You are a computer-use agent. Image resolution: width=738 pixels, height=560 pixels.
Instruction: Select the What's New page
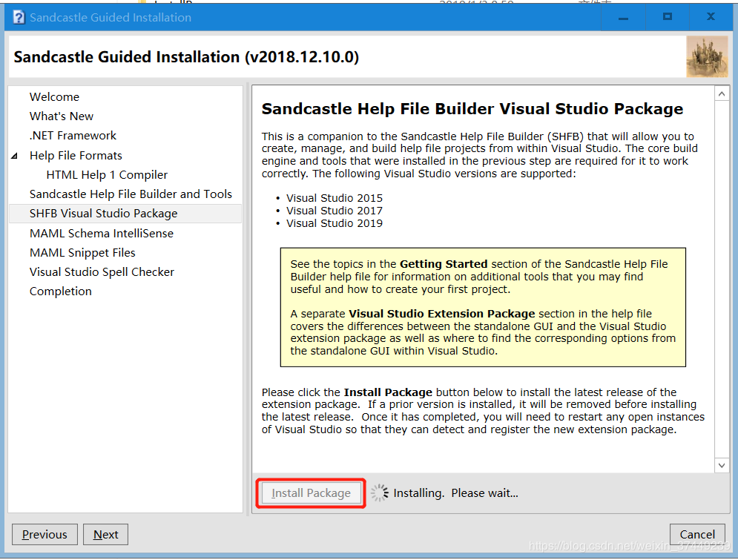pyautogui.click(x=61, y=116)
